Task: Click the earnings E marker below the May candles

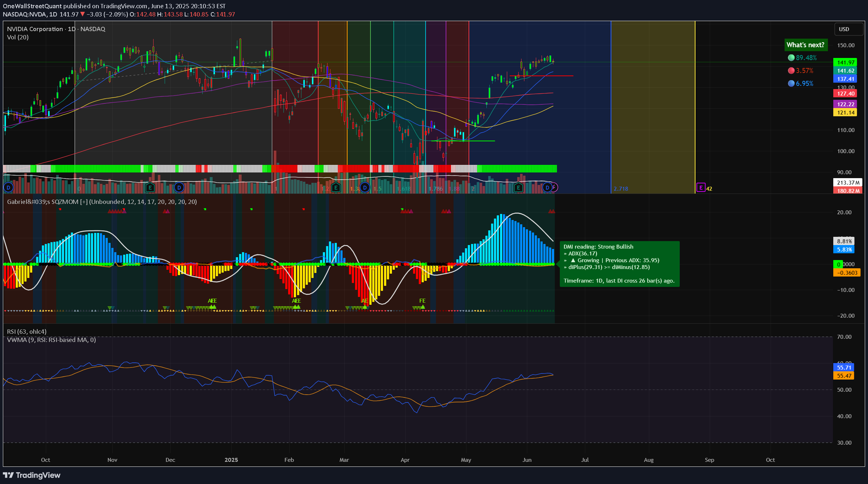Action: click(x=518, y=187)
